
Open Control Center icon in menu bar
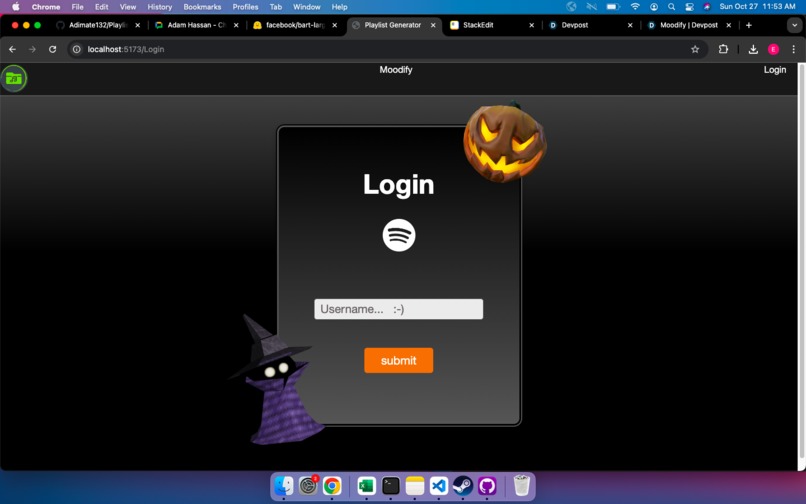point(689,7)
